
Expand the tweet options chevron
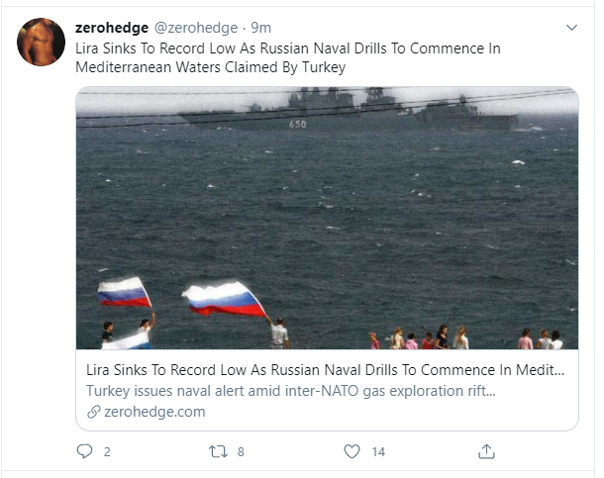click(571, 27)
